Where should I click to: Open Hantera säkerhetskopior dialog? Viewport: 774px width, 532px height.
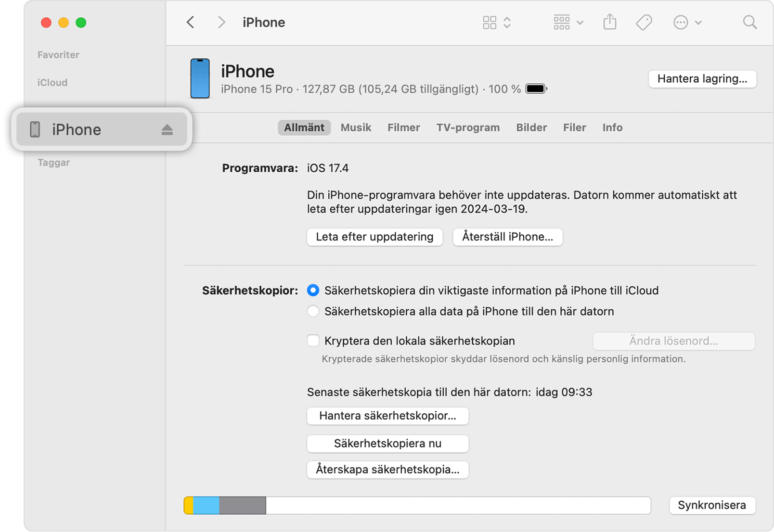tap(387, 416)
